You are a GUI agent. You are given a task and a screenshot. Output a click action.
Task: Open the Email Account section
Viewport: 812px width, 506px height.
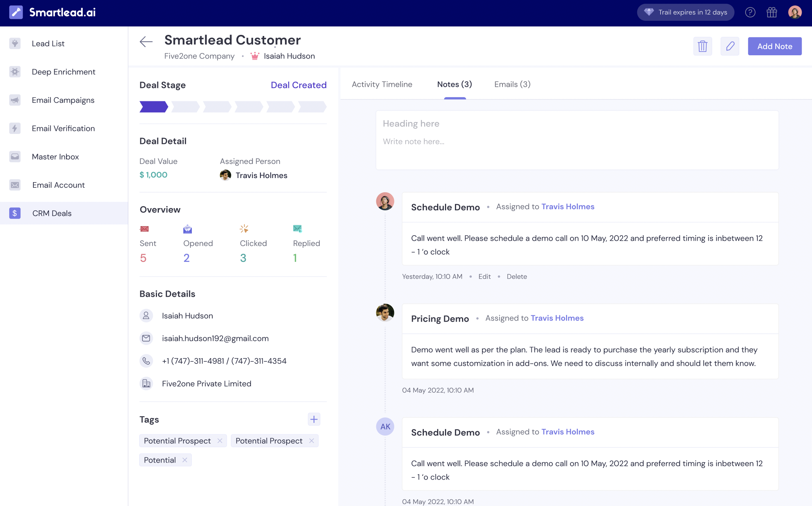pos(58,185)
